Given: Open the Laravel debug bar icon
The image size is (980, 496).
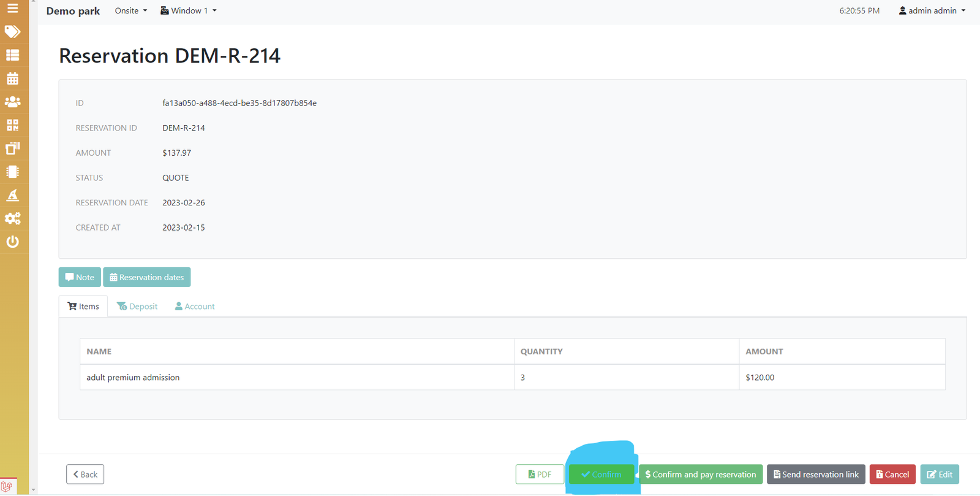Looking at the screenshot, I should (x=7, y=487).
